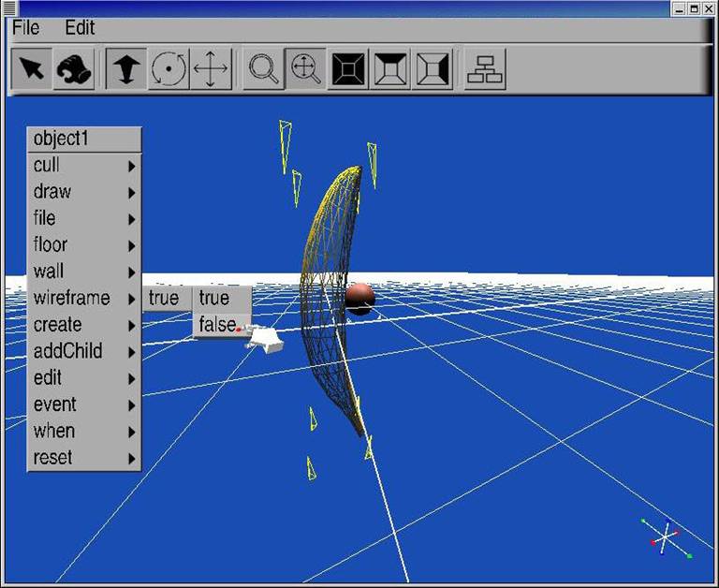The height and width of the screenshot is (588, 719).
Task: Expand the cull submenu
Action: pos(84,166)
